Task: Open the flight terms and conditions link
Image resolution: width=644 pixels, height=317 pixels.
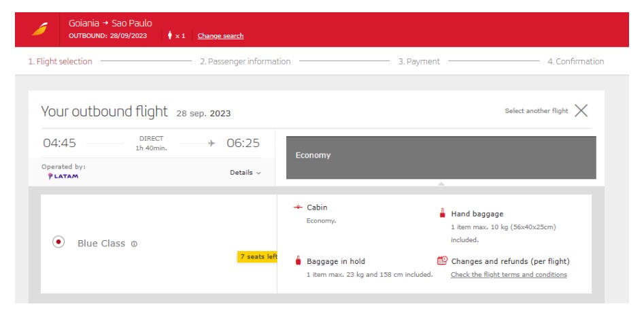Action: tap(509, 275)
